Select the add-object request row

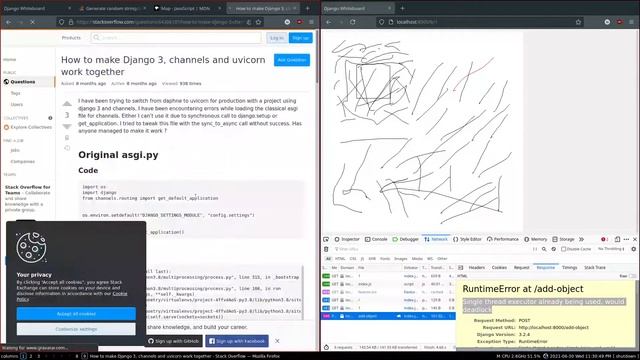[388, 316]
